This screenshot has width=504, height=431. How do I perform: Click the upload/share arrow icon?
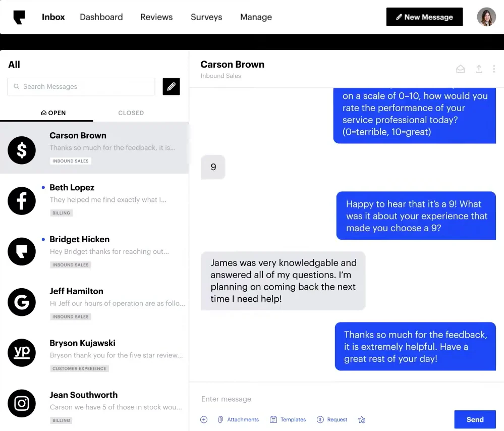click(x=479, y=69)
